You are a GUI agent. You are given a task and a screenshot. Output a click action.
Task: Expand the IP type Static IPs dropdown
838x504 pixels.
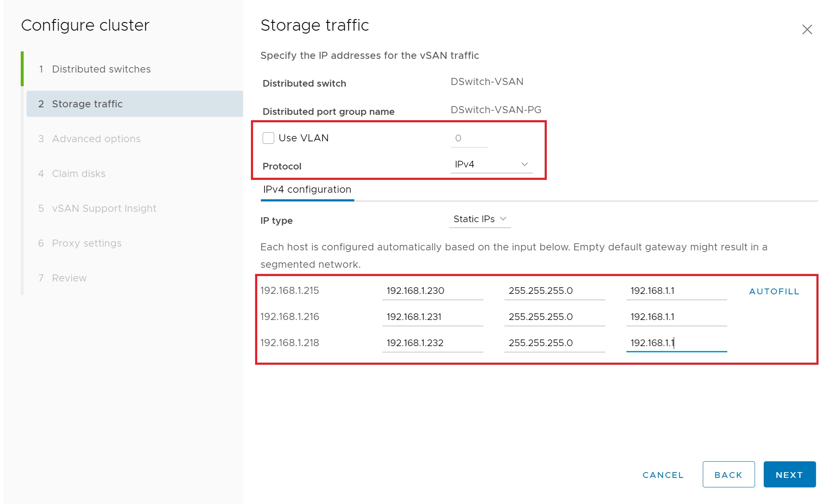[480, 219]
